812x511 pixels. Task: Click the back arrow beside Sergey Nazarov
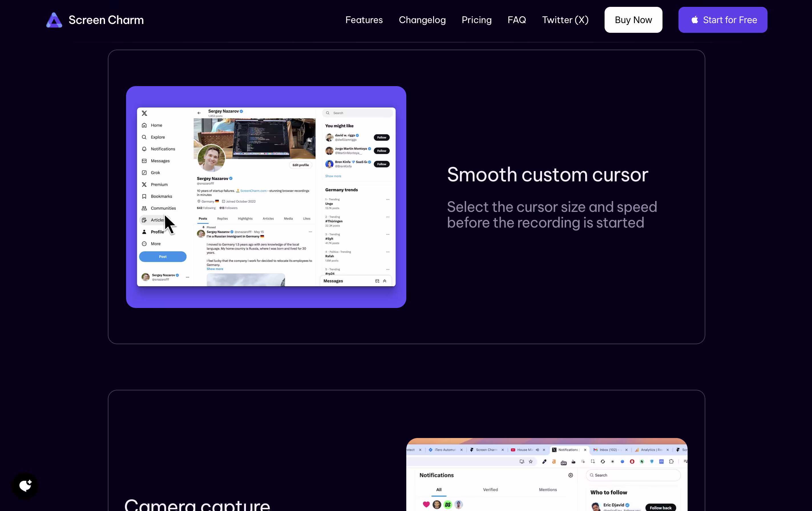(x=199, y=113)
